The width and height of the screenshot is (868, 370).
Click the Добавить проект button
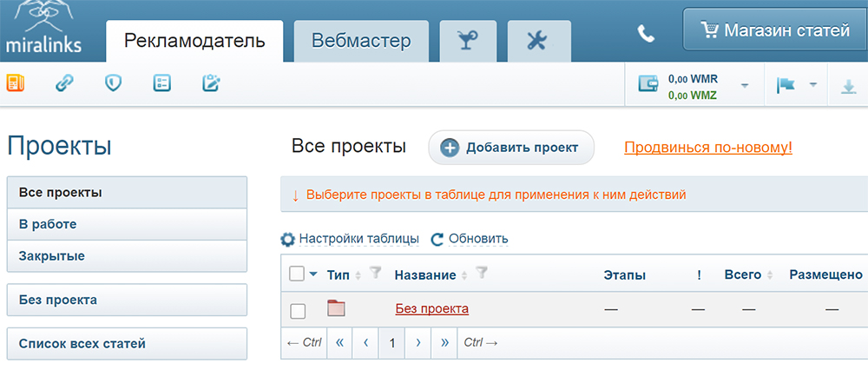(510, 148)
